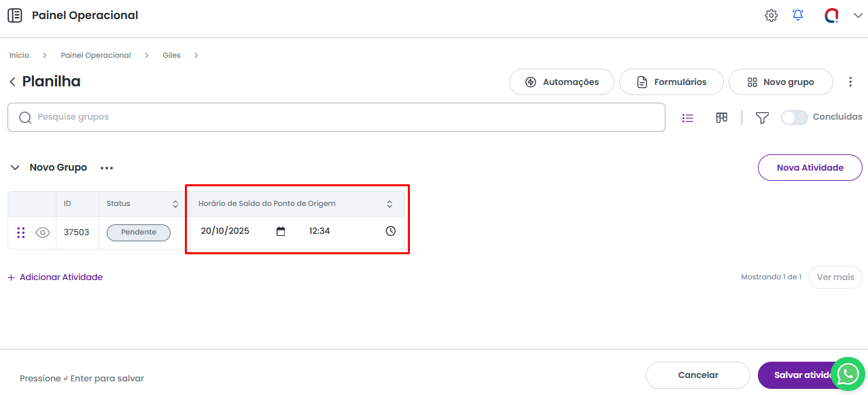This screenshot has height=395, width=868.
Task: Switch to kanban board view
Action: [x=722, y=118]
